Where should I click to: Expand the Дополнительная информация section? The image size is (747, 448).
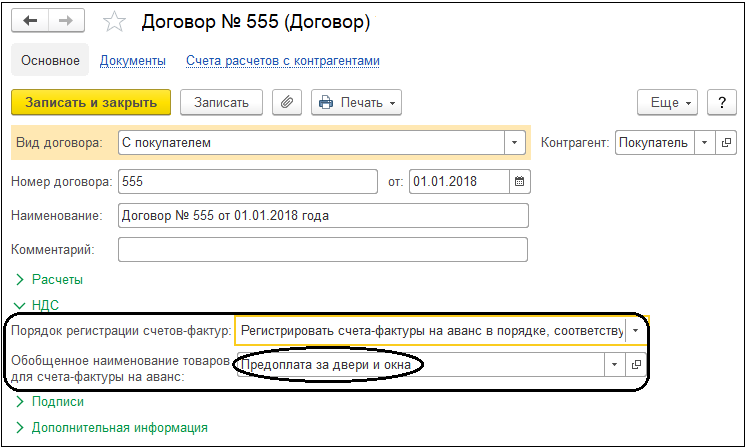pyautogui.click(x=111, y=428)
